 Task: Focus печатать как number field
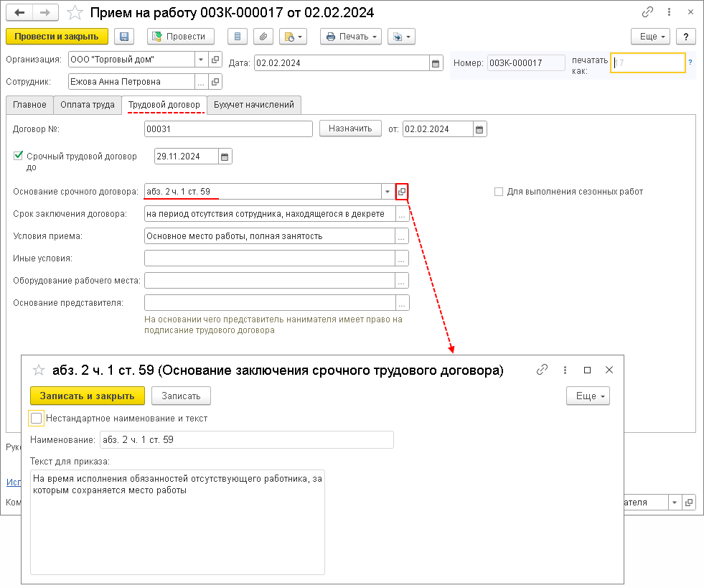648,63
